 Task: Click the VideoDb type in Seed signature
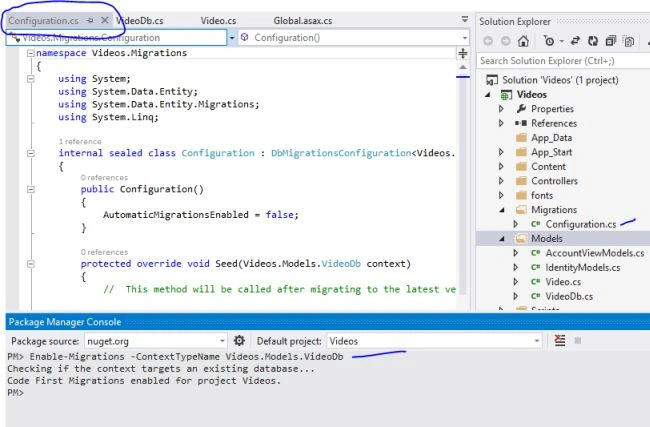[341, 264]
